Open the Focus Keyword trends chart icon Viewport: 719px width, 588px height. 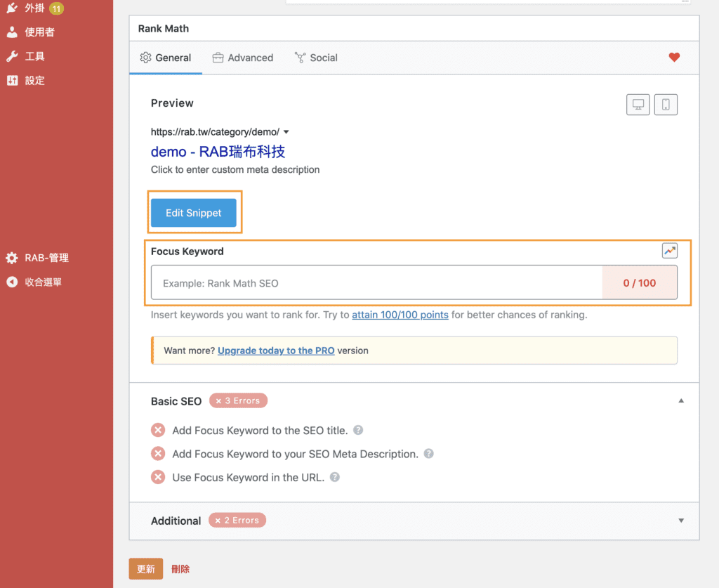coord(669,250)
